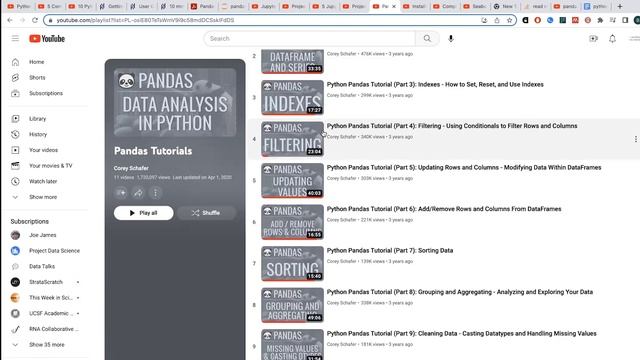Open Project Data Science subscription
The height and width of the screenshot is (360, 640).
click(x=54, y=251)
